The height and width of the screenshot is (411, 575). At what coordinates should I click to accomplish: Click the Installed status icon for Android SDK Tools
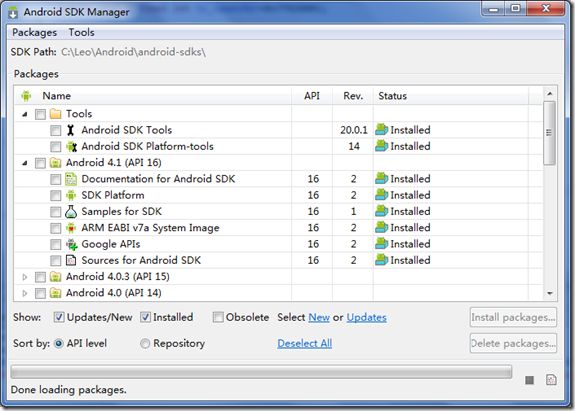tap(381, 130)
